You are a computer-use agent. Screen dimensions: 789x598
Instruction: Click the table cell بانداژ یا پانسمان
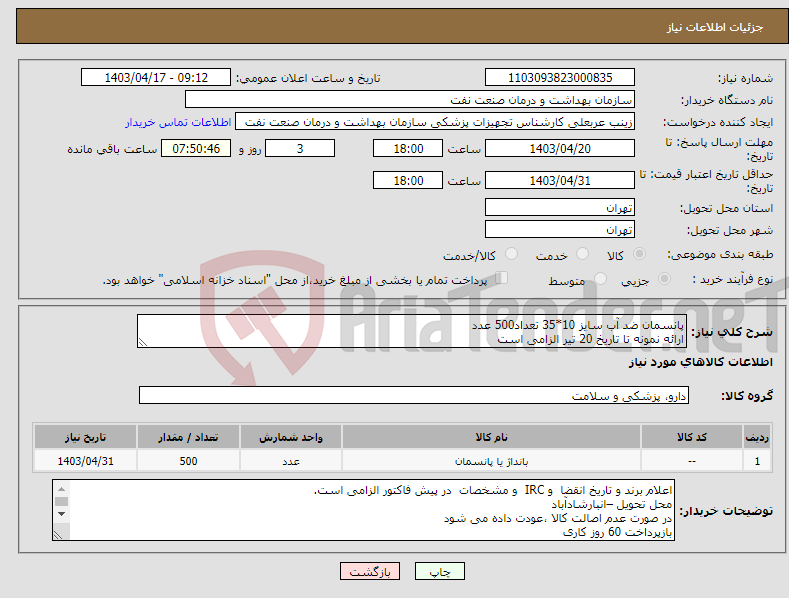(491, 461)
